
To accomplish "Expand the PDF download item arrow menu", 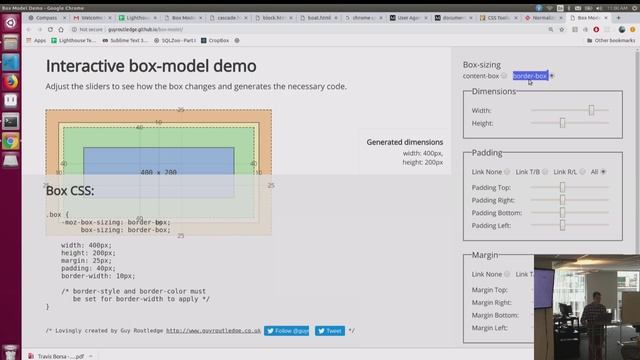I will click(91, 356).
